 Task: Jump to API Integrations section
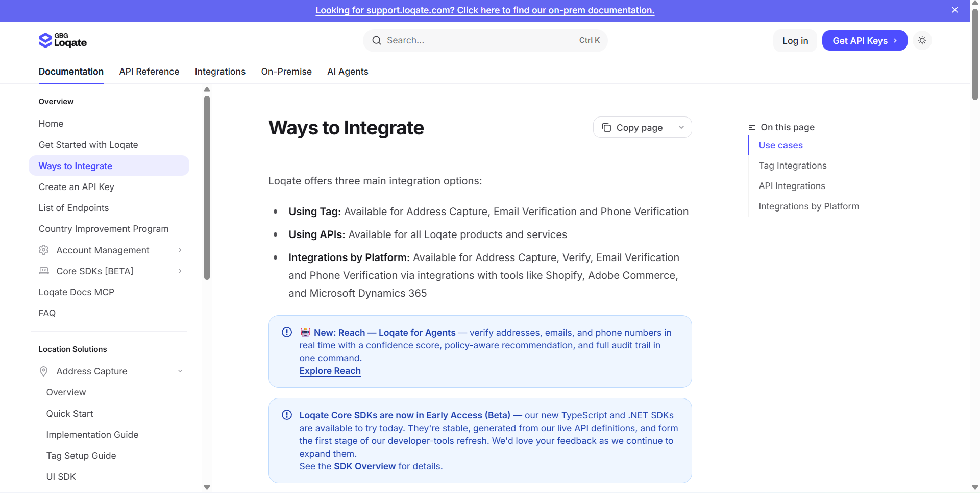[x=792, y=186]
